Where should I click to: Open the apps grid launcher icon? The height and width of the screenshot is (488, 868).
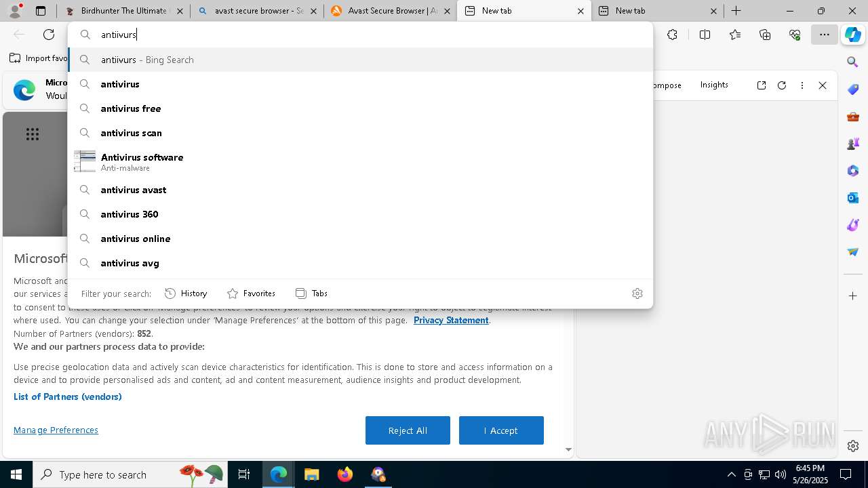[33, 134]
